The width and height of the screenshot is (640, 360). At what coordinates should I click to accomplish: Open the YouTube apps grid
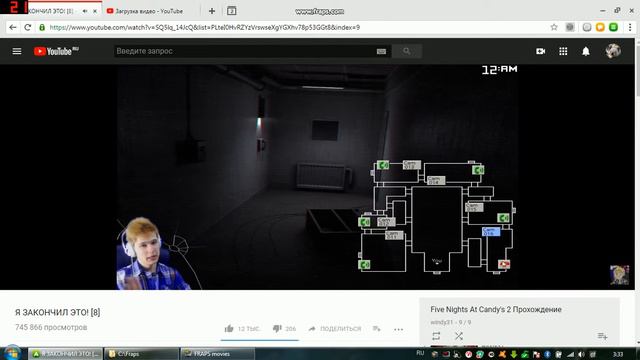click(x=563, y=51)
